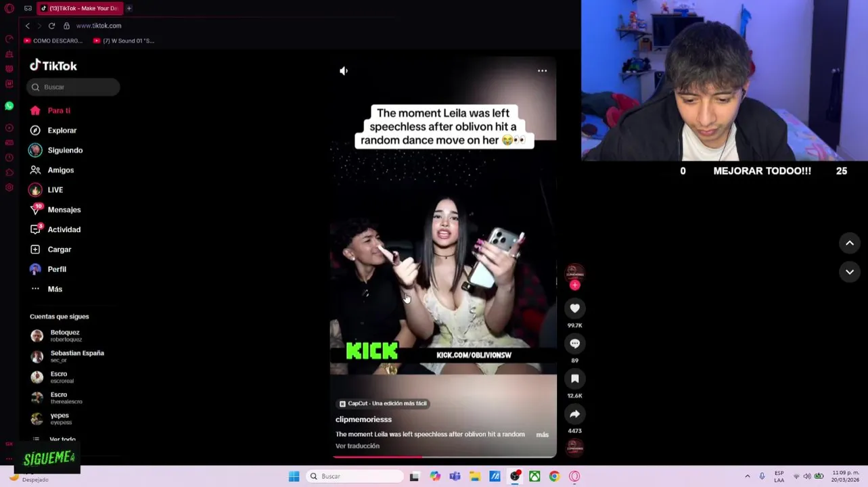Open the video three-dots options menu
Image resolution: width=868 pixels, height=487 pixels.
pos(542,70)
